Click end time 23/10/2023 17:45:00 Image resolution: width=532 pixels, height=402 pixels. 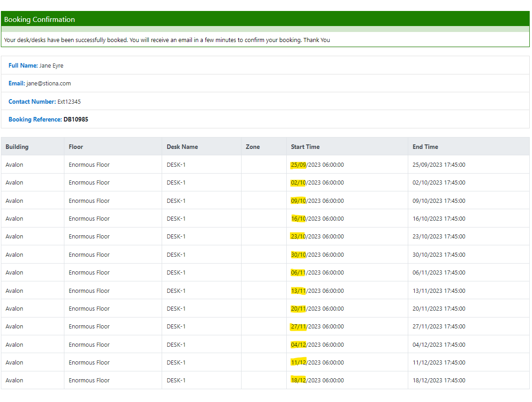point(439,237)
